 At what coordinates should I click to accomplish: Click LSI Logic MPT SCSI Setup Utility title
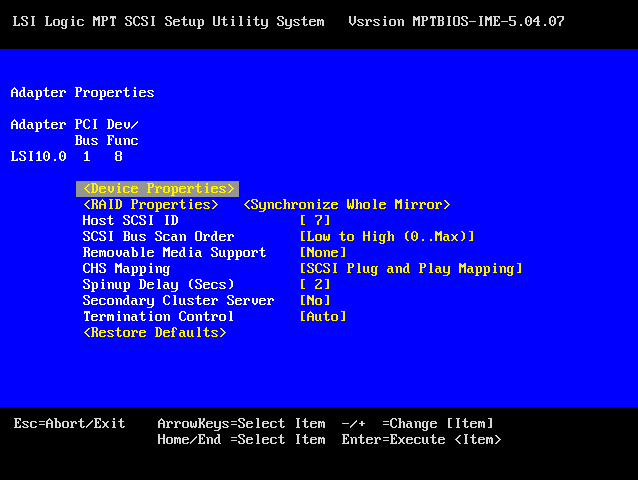168,21
